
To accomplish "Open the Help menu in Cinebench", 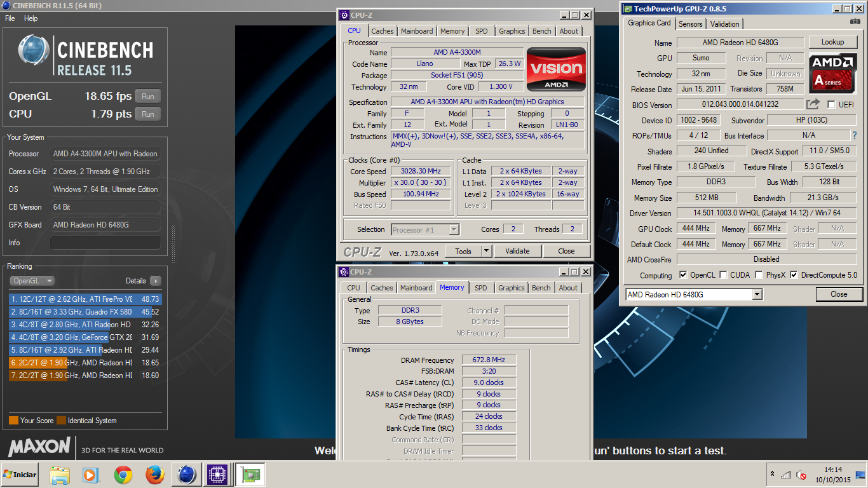I will click(x=31, y=18).
